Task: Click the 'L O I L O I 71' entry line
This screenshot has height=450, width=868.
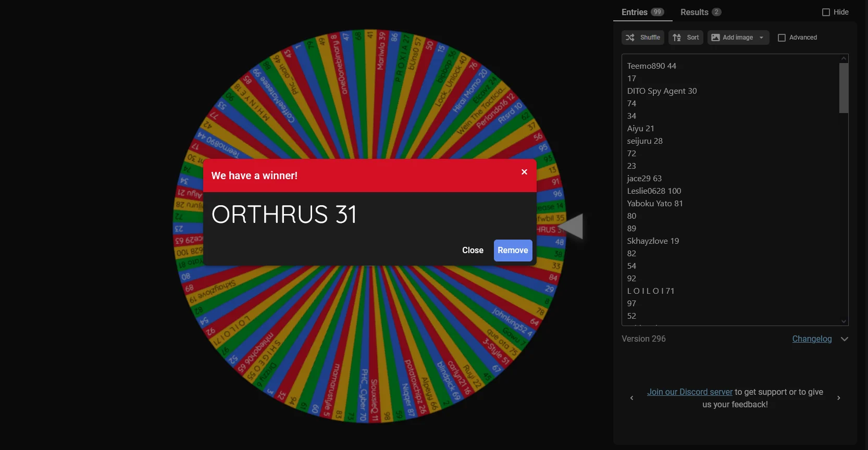Action: coord(651,291)
